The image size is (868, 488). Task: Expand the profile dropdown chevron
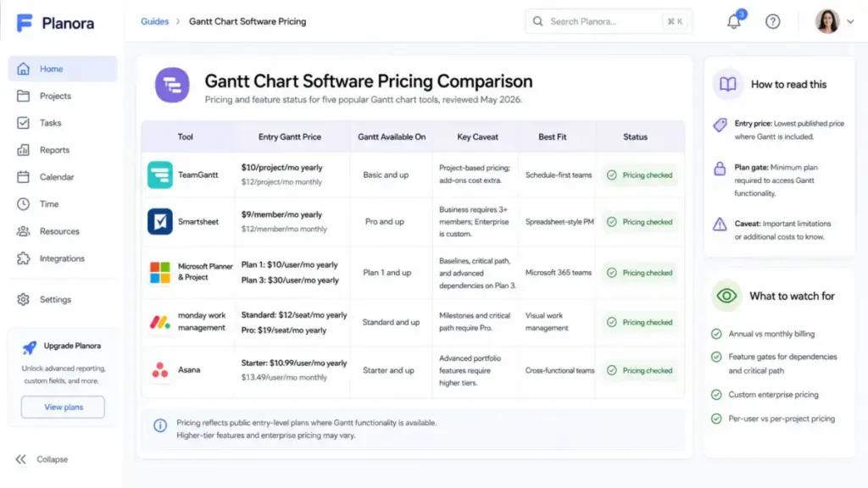point(851,21)
